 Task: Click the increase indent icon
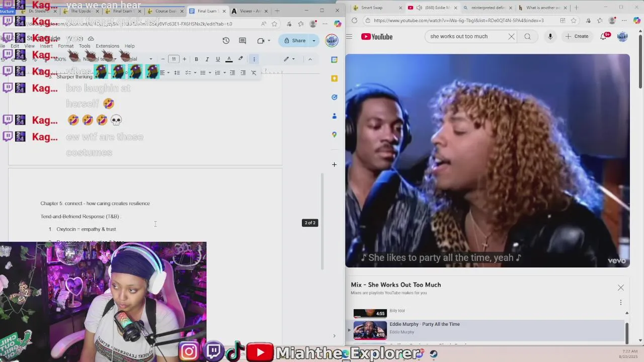[243, 73]
